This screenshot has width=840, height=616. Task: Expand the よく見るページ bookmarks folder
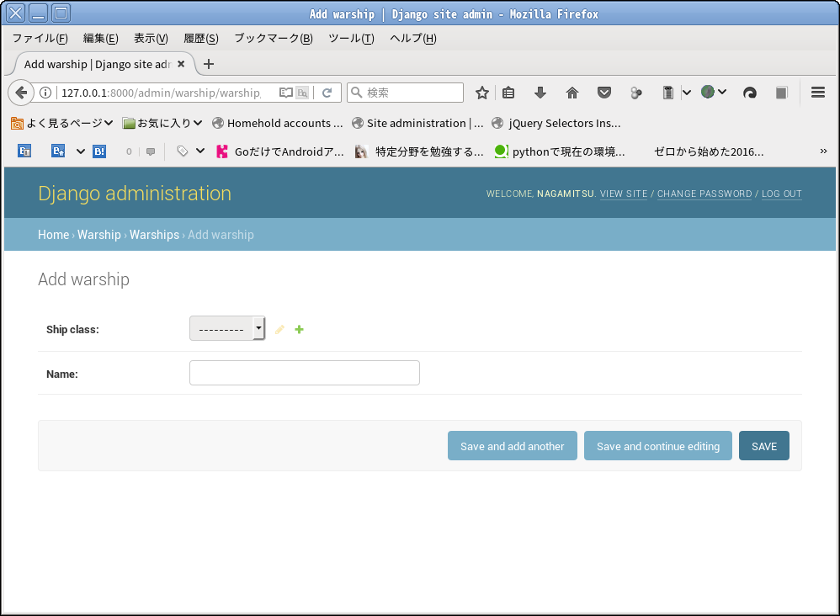62,123
